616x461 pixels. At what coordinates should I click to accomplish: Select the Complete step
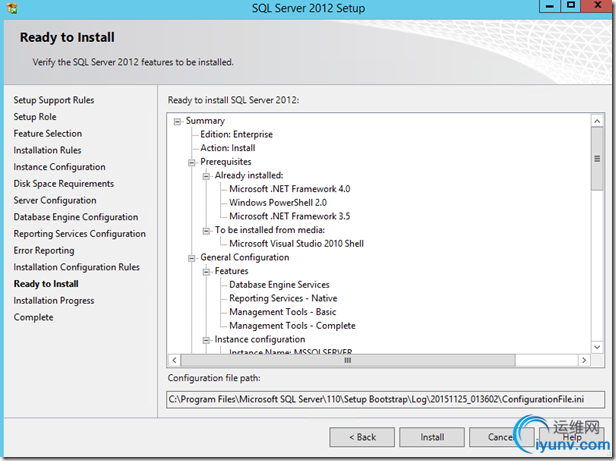tap(33, 317)
